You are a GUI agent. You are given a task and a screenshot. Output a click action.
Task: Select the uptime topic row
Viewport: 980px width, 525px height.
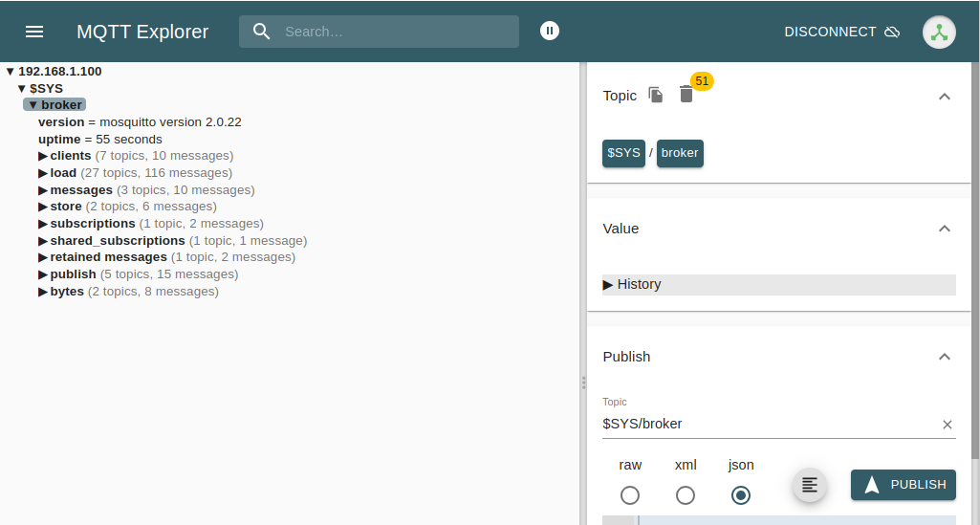tap(100, 140)
